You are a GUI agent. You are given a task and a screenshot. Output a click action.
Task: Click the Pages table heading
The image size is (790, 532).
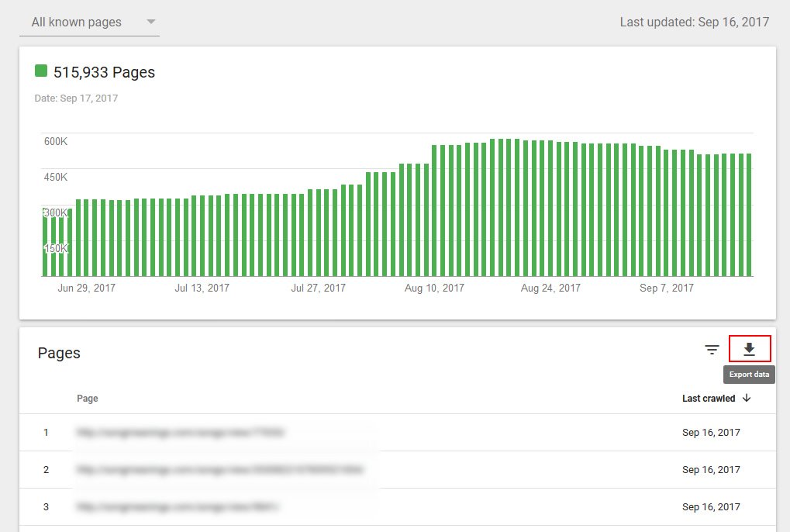coord(59,353)
